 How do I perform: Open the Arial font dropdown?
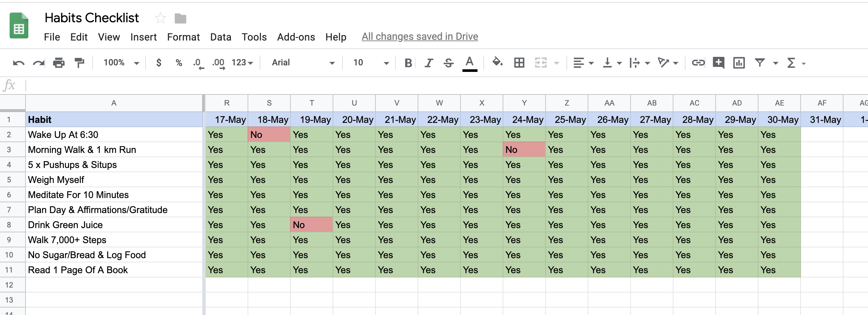(x=303, y=63)
